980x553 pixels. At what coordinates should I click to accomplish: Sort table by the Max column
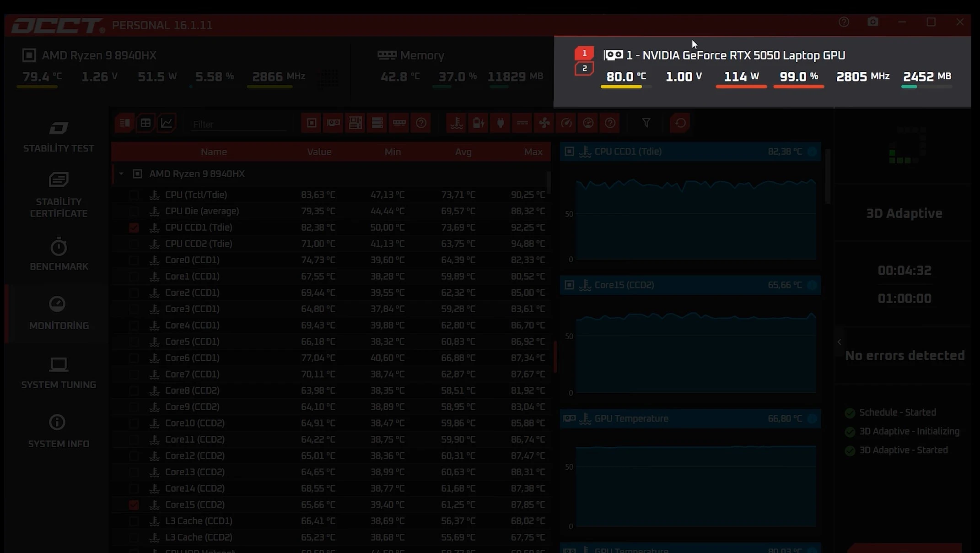tap(533, 152)
